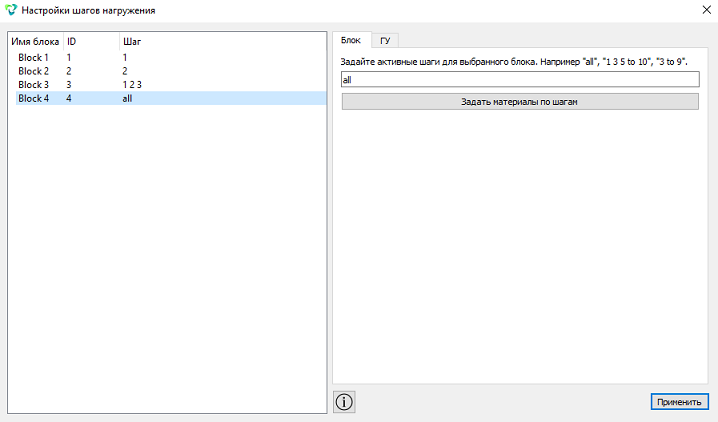718x422 pixels.
Task: Click step value "1 2 3" of Block 3
Action: [x=132, y=85]
